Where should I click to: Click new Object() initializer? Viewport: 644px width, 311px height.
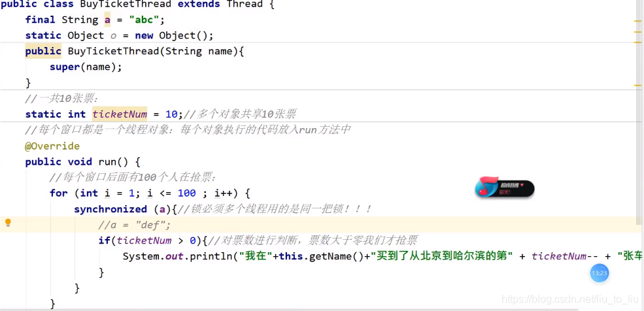tap(171, 36)
